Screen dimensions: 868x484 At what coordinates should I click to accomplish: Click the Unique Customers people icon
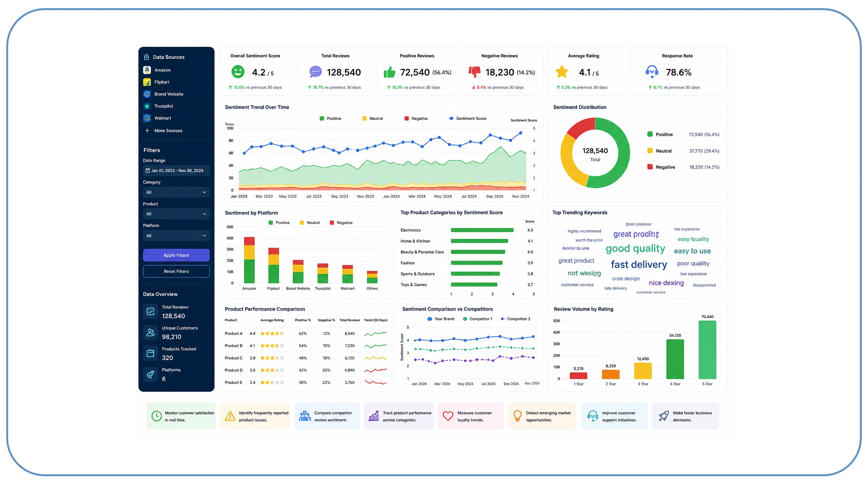pyautogui.click(x=150, y=333)
